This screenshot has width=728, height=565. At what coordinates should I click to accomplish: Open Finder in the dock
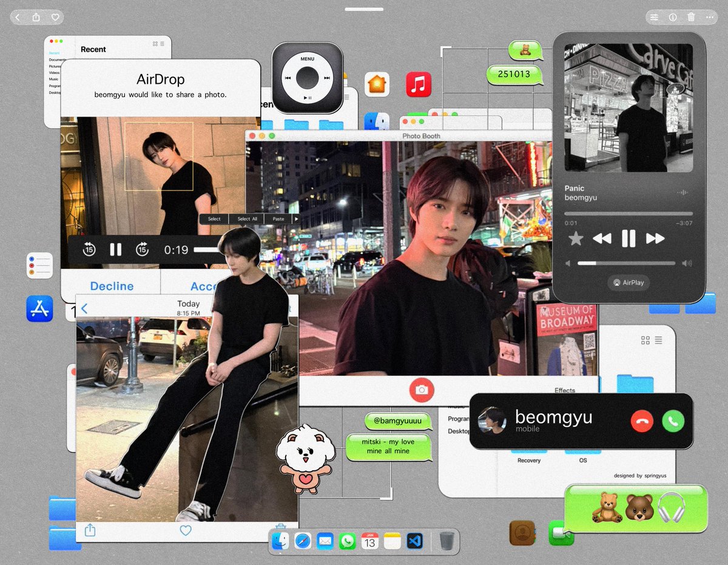280,541
